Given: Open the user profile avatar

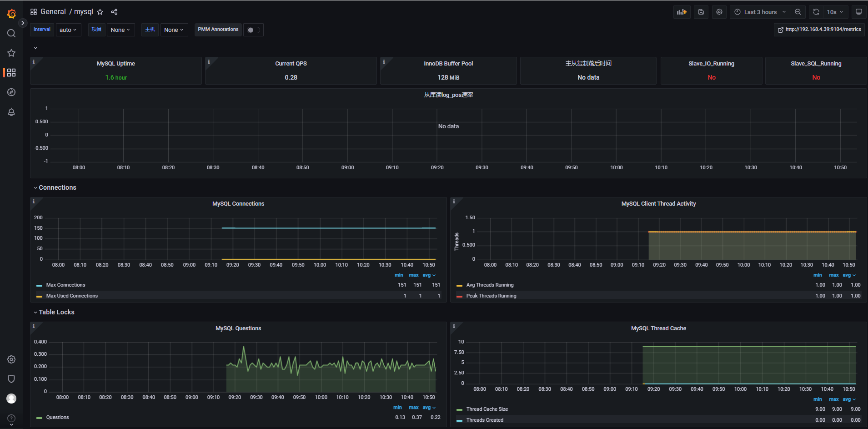Looking at the screenshot, I should tap(11, 399).
